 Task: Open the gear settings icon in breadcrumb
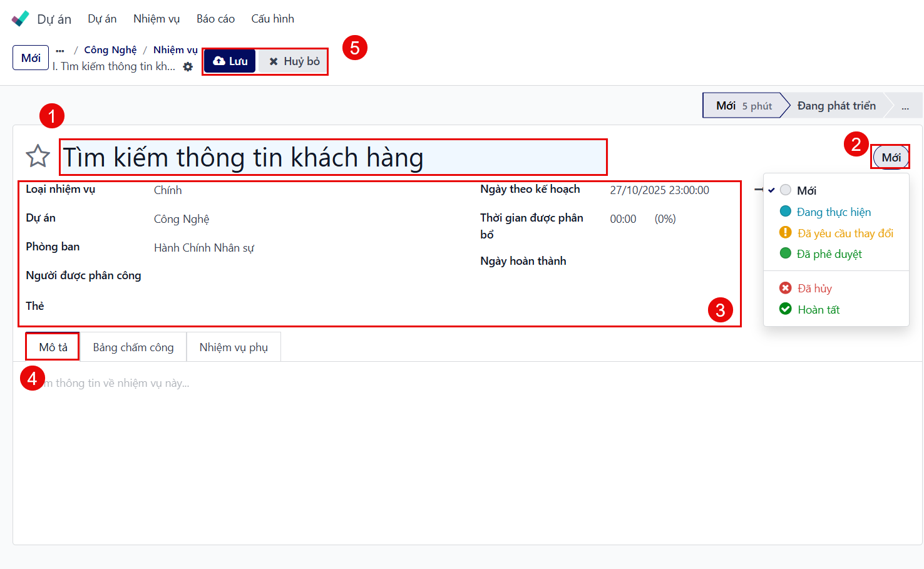point(188,67)
